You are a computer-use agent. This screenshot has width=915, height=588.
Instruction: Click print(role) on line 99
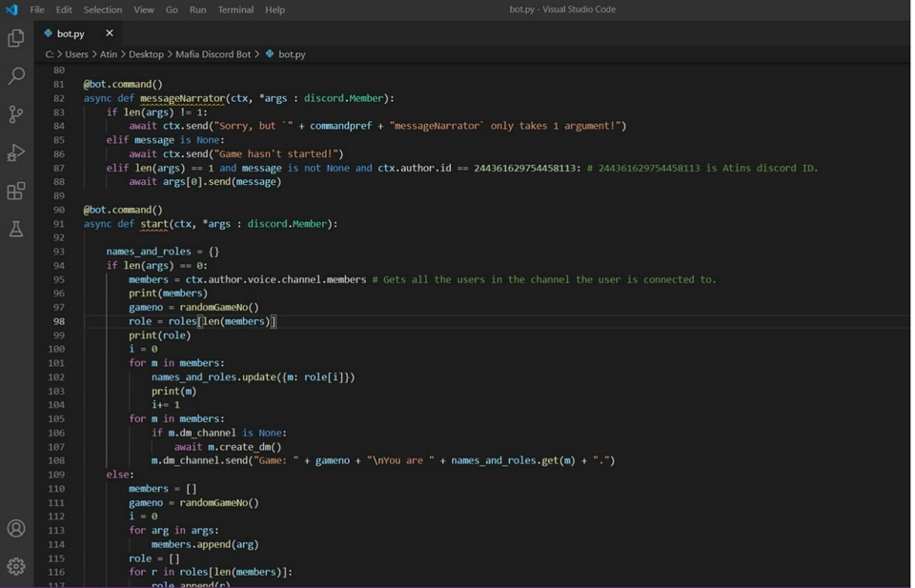coord(160,335)
